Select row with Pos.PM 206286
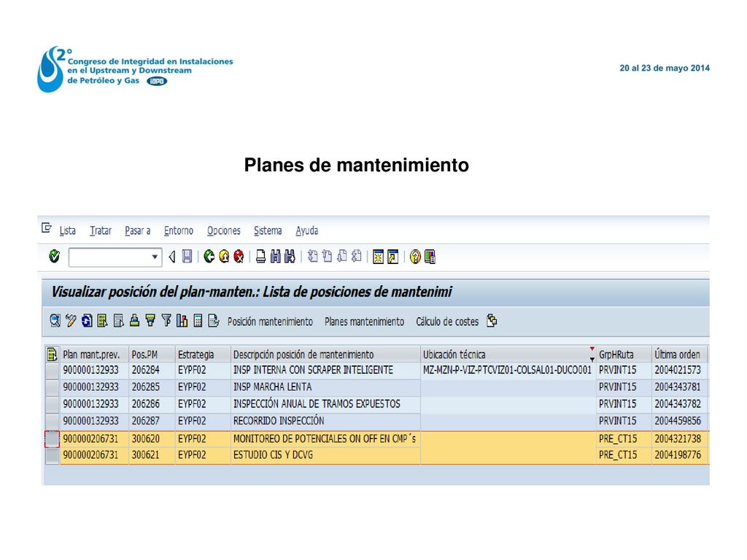 [52, 404]
